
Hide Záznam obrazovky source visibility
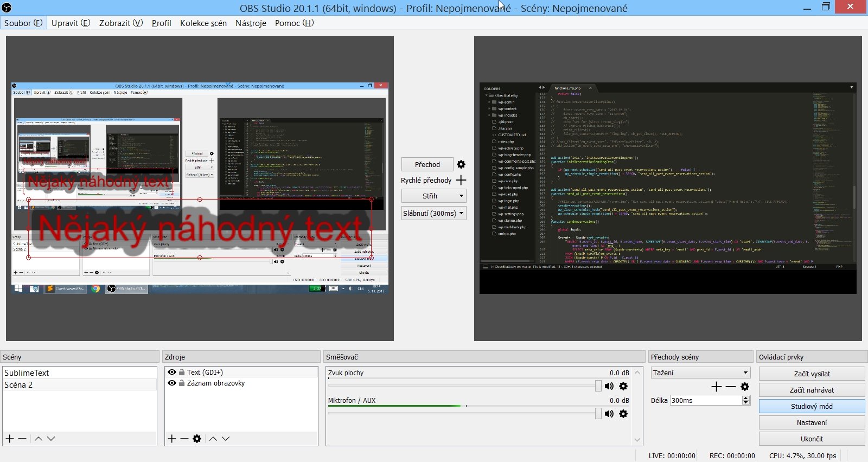(x=172, y=383)
